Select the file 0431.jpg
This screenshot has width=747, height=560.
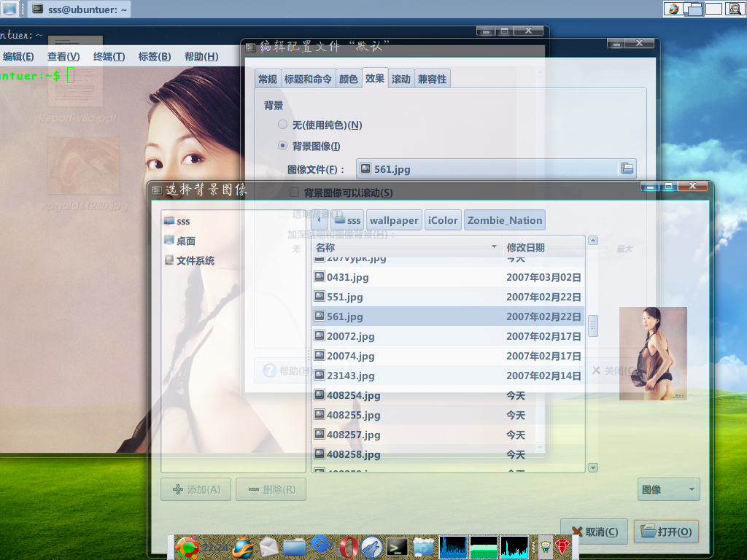[x=449, y=277]
